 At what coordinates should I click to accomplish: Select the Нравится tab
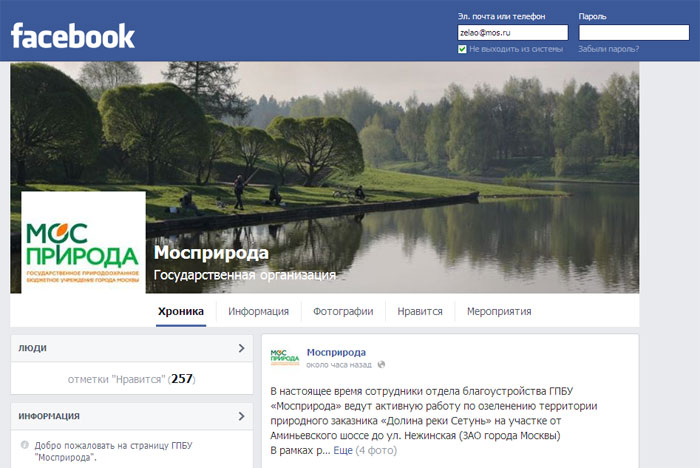pos(420,311)
